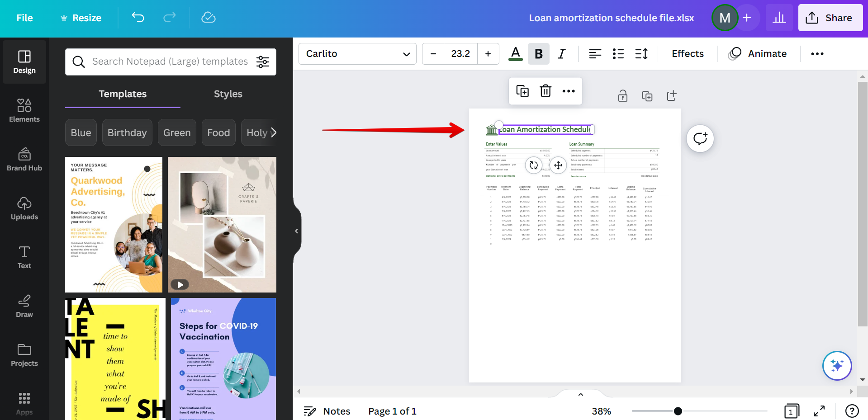Screen dimensions: 868x420
Task: Collapse the side templates panel
Action: point(297,231)
